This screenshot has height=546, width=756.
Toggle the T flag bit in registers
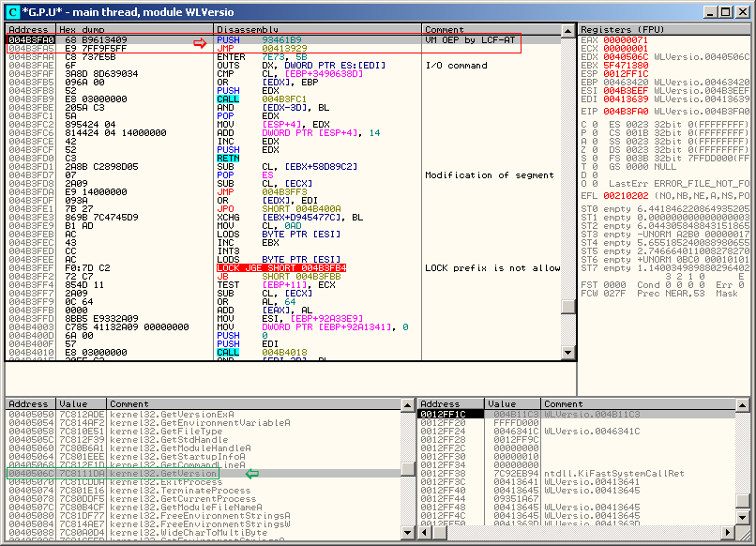595,166
